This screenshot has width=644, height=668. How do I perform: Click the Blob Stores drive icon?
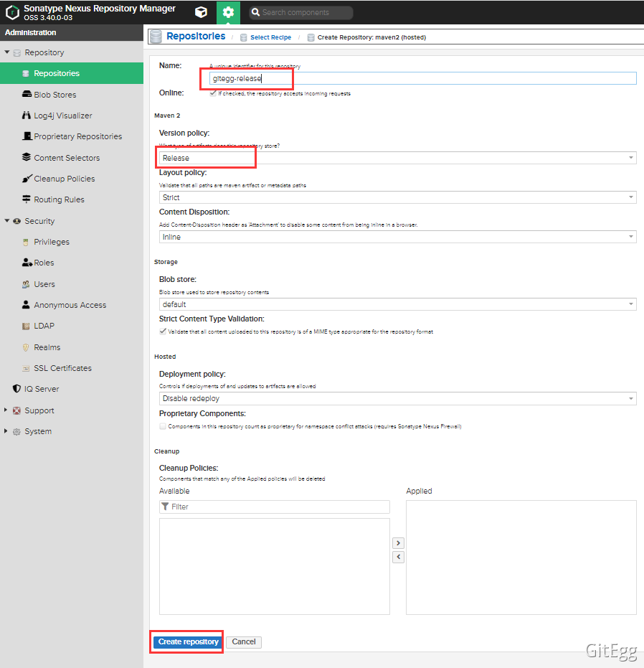tap(27, 94)
